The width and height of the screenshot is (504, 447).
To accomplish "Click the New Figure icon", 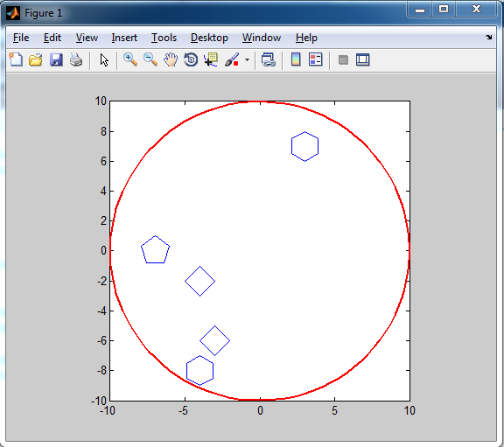I will (x=16, y=59).
